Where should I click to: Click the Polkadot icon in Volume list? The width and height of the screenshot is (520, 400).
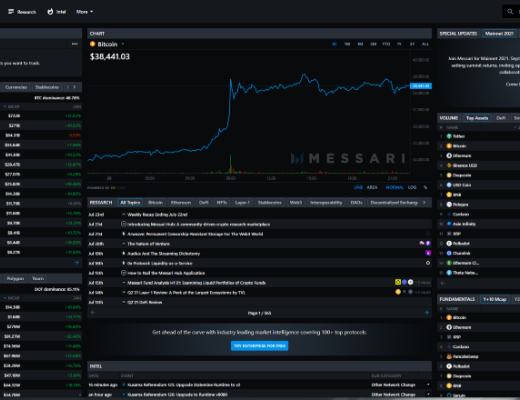tap(449, 243)
